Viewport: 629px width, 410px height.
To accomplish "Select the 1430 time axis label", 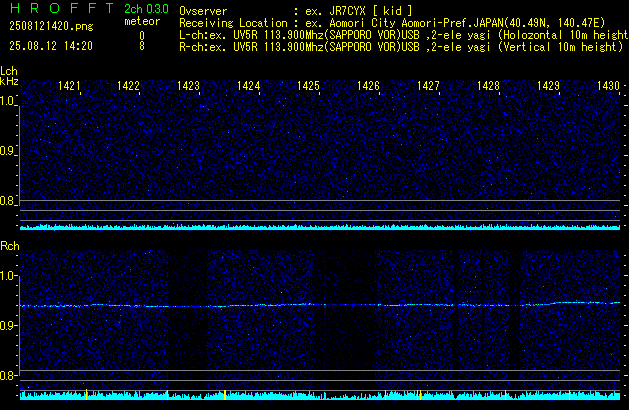I will [x=608, y=86].
